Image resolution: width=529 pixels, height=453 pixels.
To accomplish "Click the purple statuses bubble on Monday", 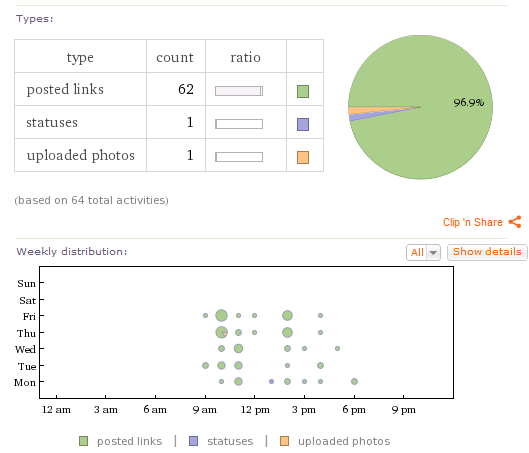I will pos(271,381).
